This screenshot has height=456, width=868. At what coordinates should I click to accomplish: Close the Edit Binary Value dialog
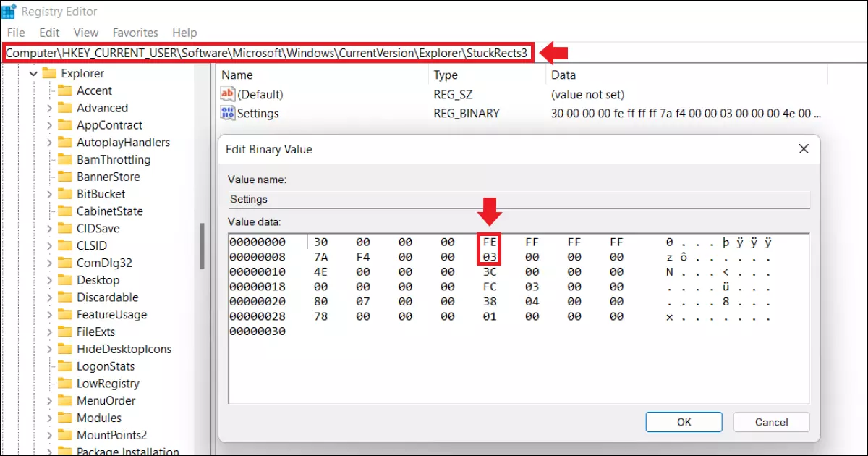(803, 149)
